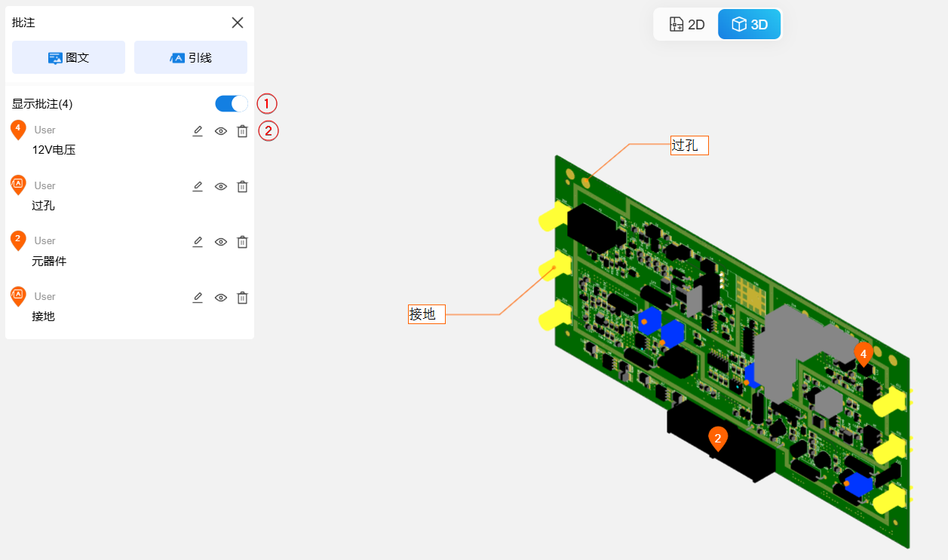Hide the 12V电压 annotation via eye icon
The height and width of the screenshot is (560, 948).
[220, 131]
